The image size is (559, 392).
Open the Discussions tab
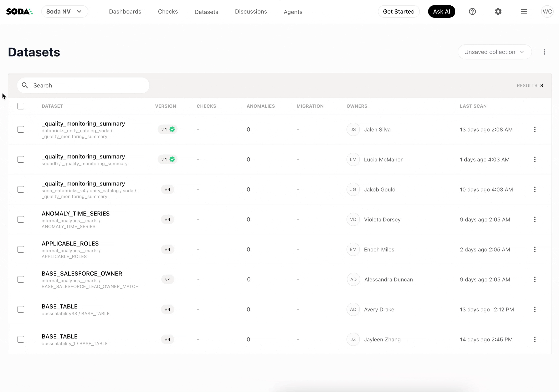pos(251,11)
